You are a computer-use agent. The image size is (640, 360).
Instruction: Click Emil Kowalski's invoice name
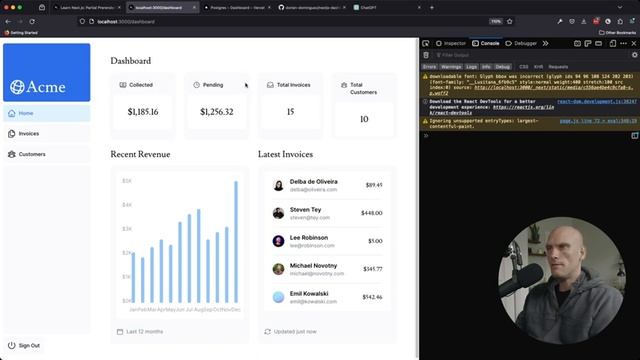click(309, 293)
